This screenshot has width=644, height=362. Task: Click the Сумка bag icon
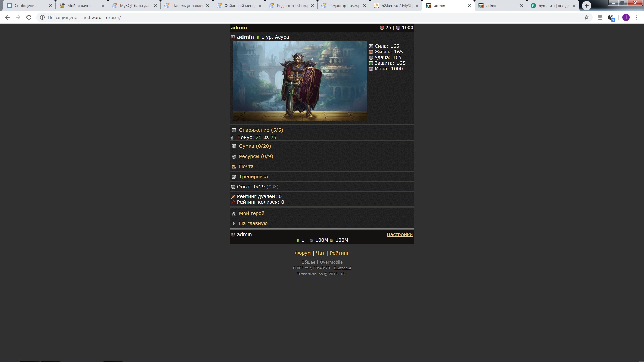[234, 146]
